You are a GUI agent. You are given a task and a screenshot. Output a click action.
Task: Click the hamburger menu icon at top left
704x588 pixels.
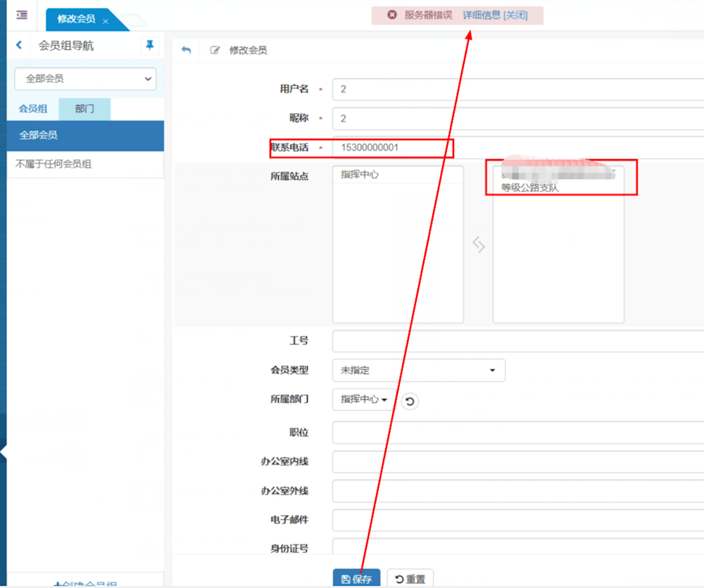pyautogui.click(x=22, y=15)
